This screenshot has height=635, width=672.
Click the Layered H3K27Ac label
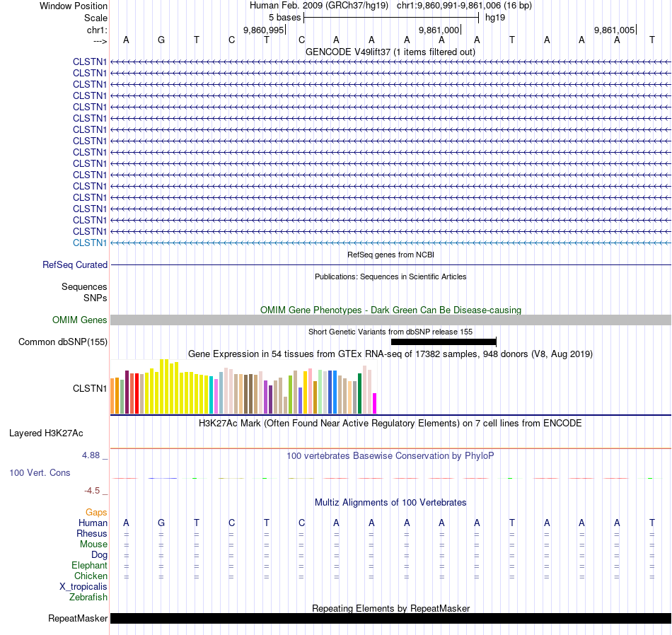point(46,433)
